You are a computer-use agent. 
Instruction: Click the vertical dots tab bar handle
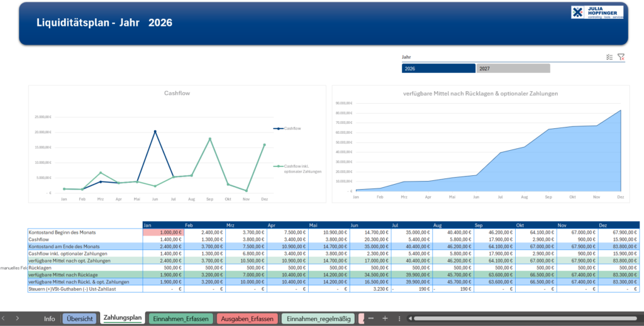click(x=399, y=318)
